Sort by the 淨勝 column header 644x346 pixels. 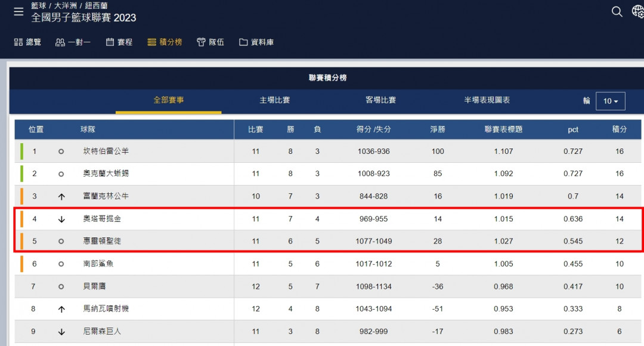coord(438,129)
